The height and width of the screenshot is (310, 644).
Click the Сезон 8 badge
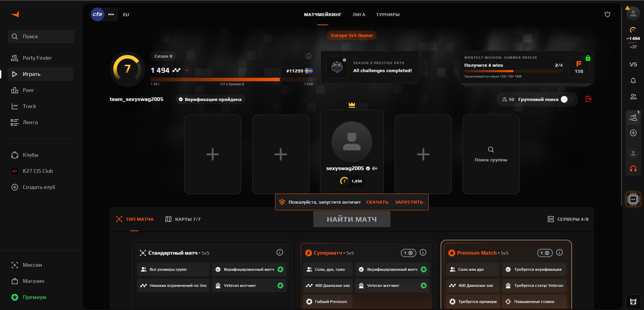point(163,56)
